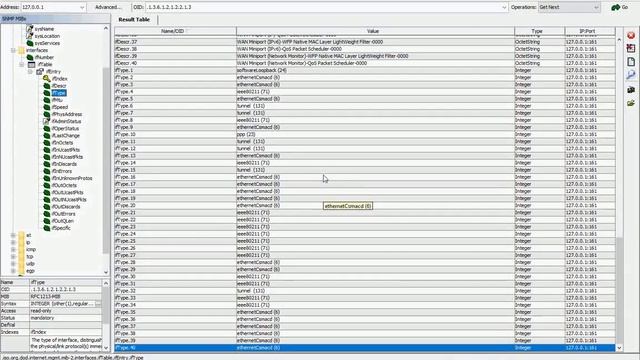Screen dimensions: 640x360
Task: Expand the icmp folder node
Action: 13,249
